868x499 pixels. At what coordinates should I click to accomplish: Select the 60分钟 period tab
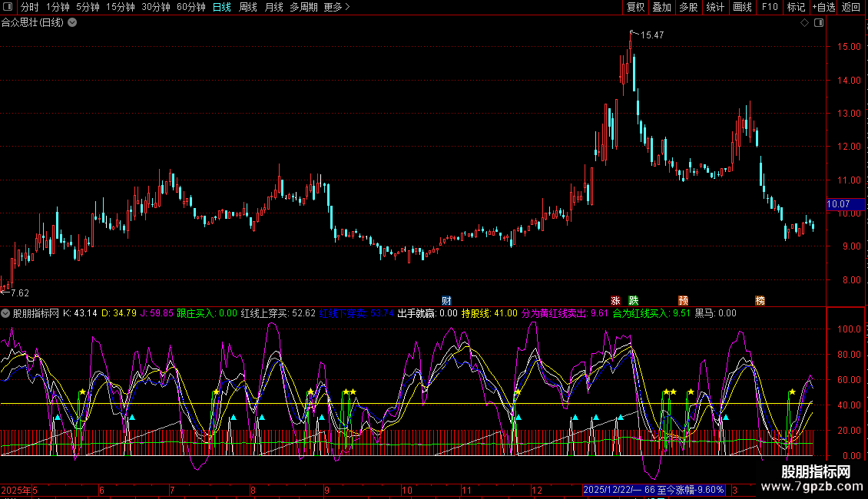coord(190,7)
